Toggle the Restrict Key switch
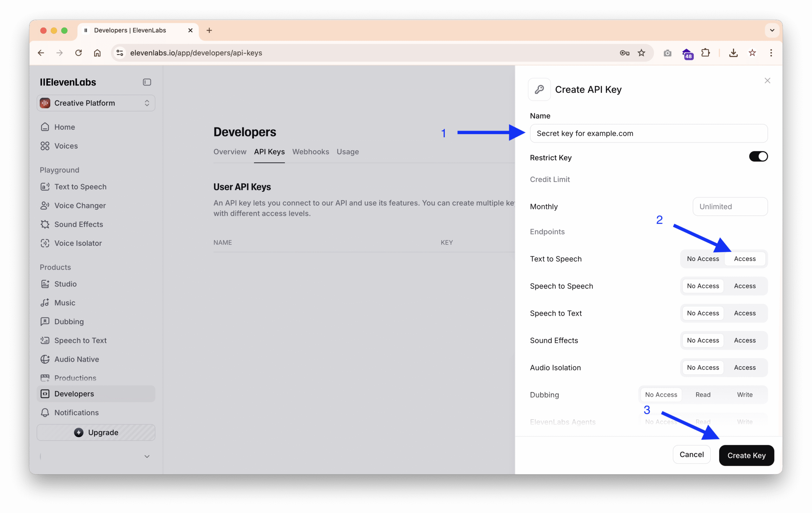 (x=758, y=157)
